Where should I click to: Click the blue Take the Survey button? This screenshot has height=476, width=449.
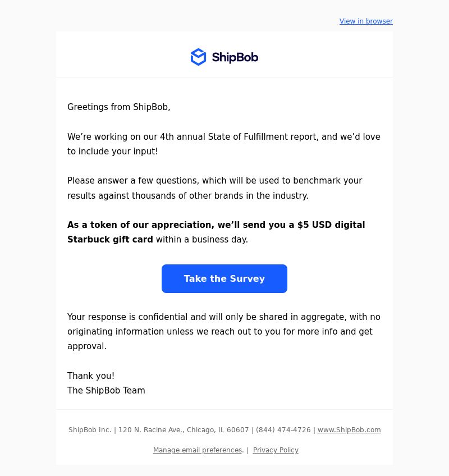(x=224, y=278)
